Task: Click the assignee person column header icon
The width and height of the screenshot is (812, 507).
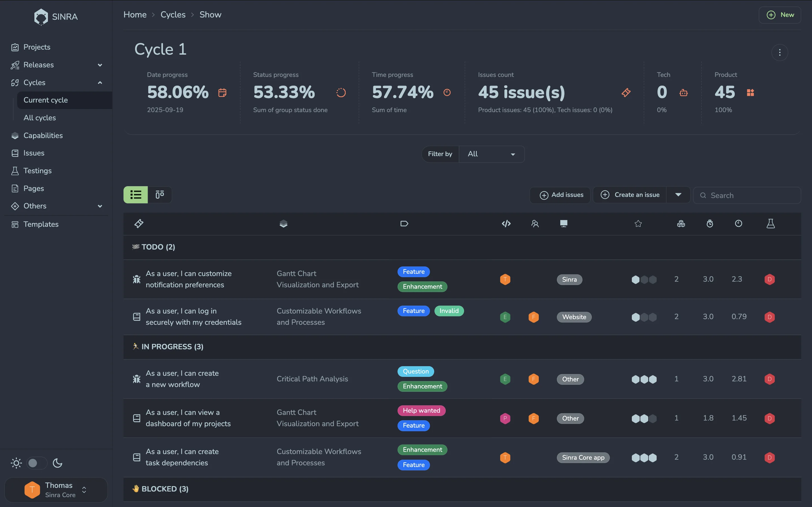Action: 535,223
